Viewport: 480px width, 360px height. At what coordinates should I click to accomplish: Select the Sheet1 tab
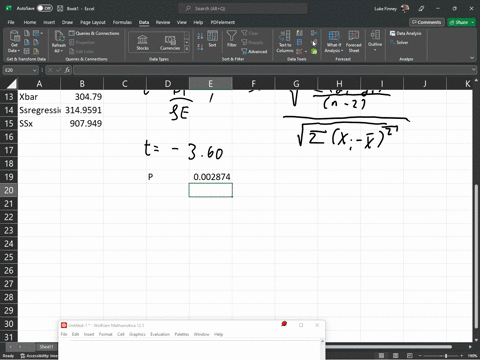tap(46, 347)
